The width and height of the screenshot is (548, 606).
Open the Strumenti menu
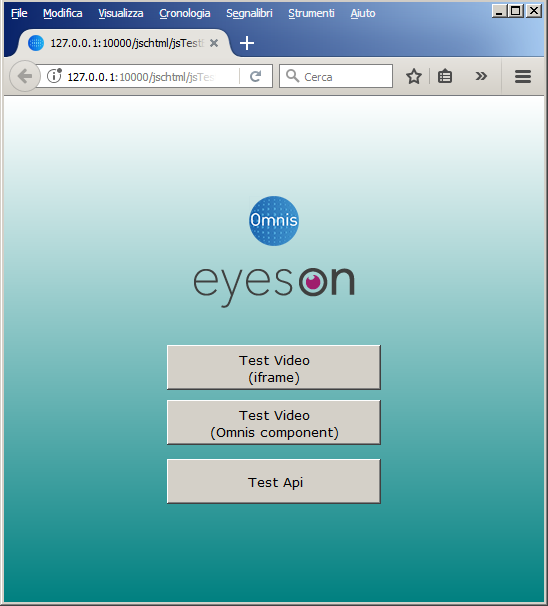[x=311, y=13]
